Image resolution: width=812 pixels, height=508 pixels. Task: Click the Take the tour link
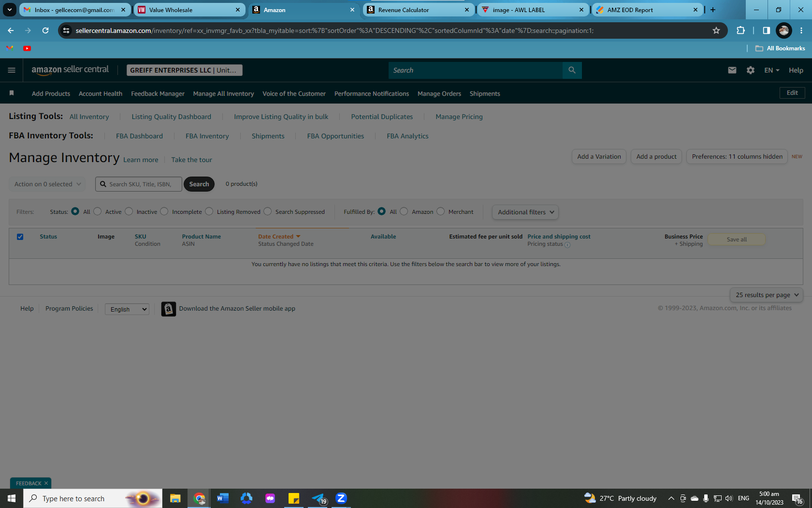(191, 160)
